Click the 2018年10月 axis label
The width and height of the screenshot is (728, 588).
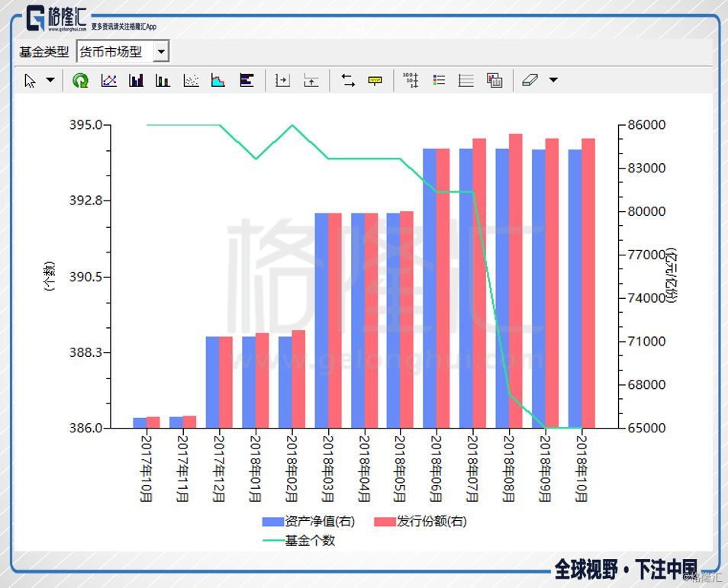[581, 469]
